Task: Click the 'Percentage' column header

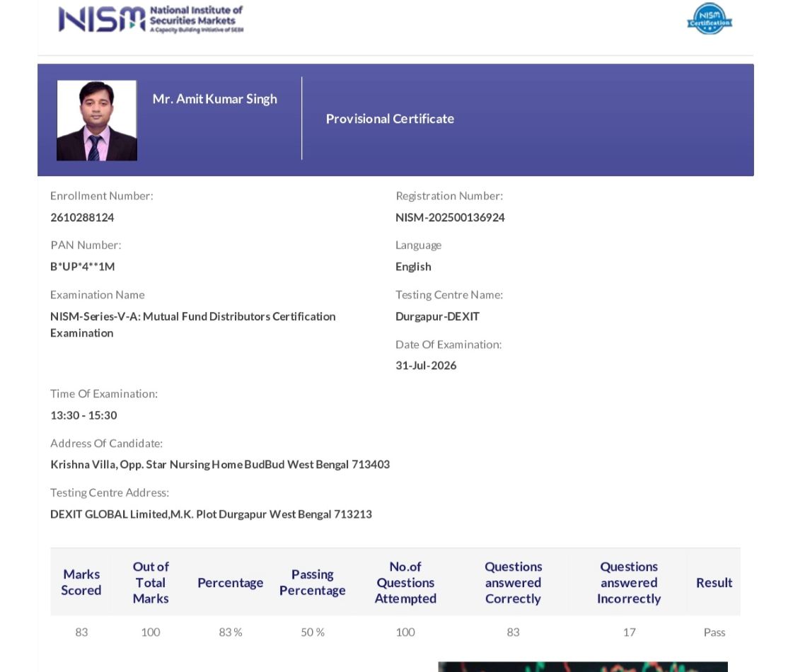Action: 230,582
